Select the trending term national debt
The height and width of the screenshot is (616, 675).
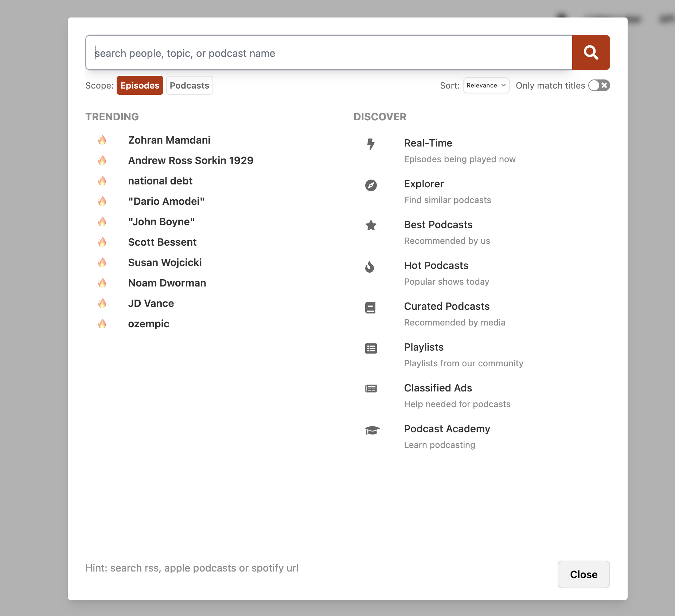[160, 180]
